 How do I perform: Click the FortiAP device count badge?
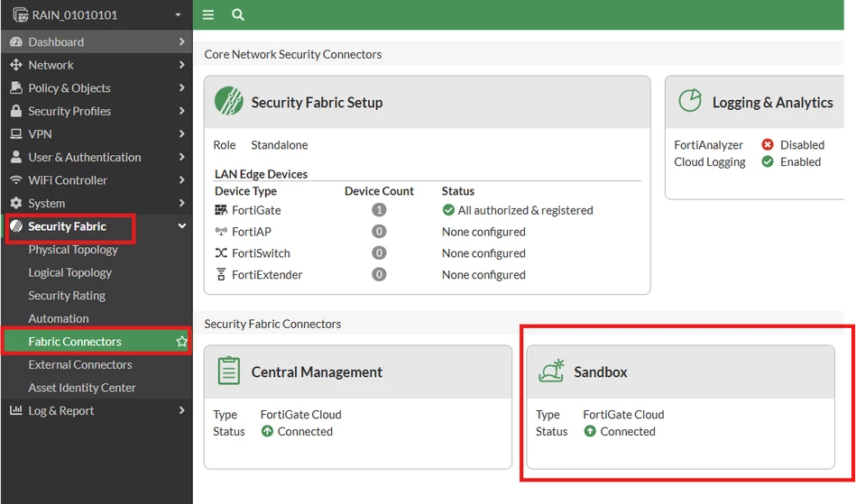(x=379, y=232)
